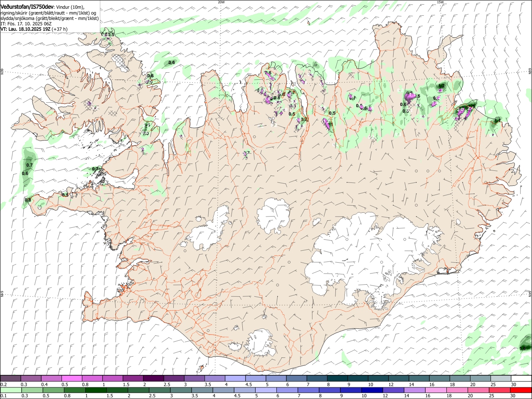Click the snow scale swatch starting at 0.2
The height and width of the screenshot is (399, 532).
pyautogui.click(x=11, y=379)
